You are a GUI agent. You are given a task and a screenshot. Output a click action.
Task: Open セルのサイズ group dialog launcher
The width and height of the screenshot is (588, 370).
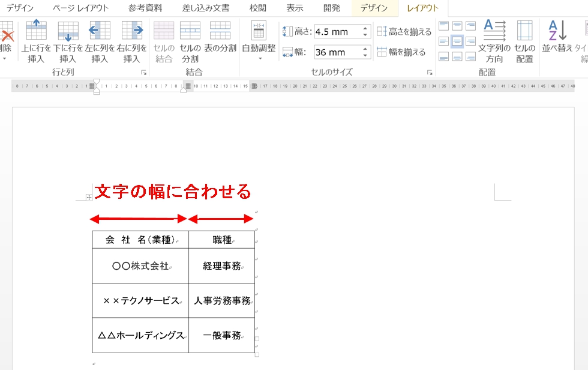click(430, 73)
